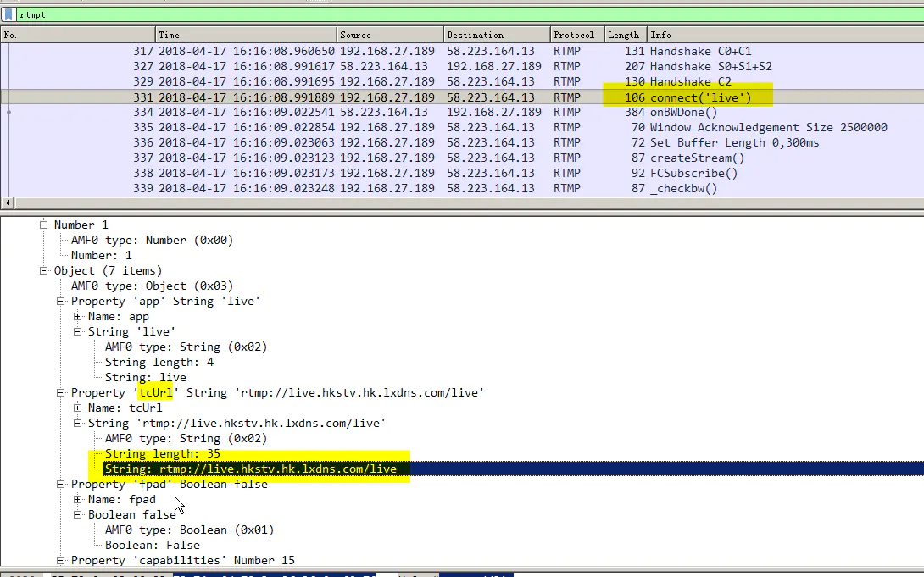Image resolution: width=924 pixels, height=577 pixels.
Task: Expand the 'Name: fpad' node
Action: 78,500
